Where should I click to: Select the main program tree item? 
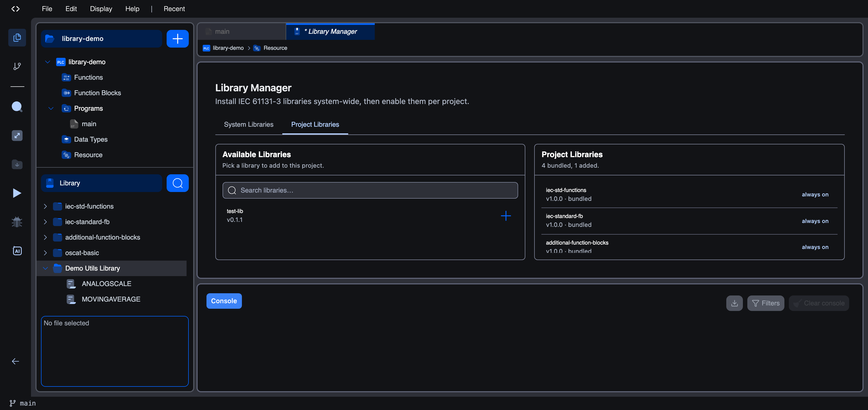pyautogui.click(x=89, y=124)
